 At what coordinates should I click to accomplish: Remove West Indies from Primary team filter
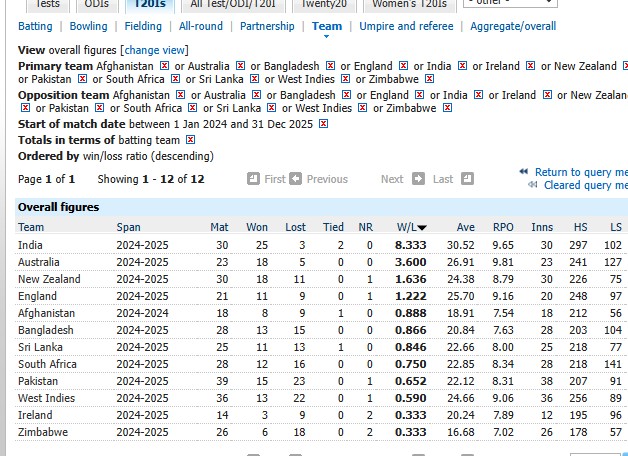click(345, 78)
